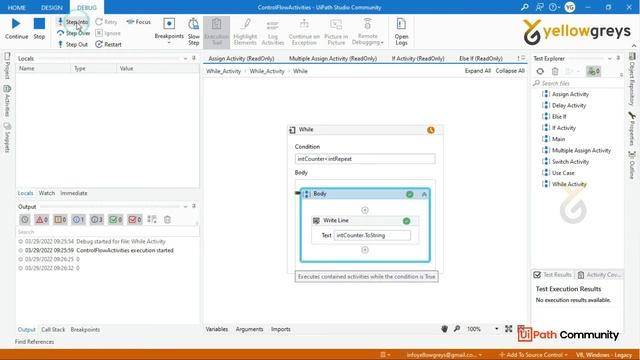Image resolution: width=640 pixels, height=360 pixels.
Task: Toggle info messages filter in Output
Action: (78, 220)
